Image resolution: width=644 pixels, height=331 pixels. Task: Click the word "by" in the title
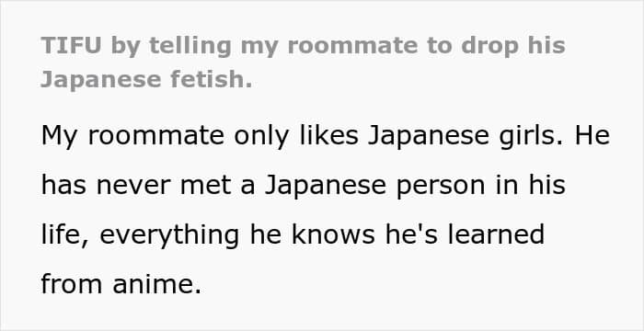(125, 46)
